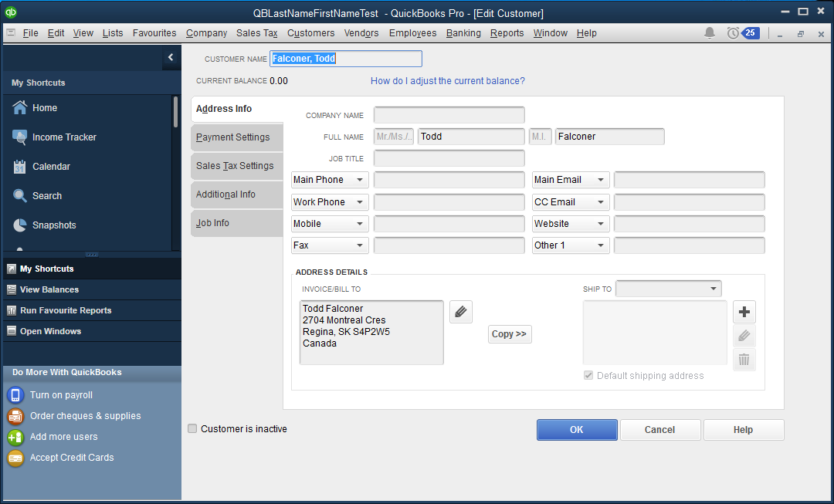Click the Job Title input field
Image resolution: width=834 pixels, height=504 pixels.
tap(449, 158)
